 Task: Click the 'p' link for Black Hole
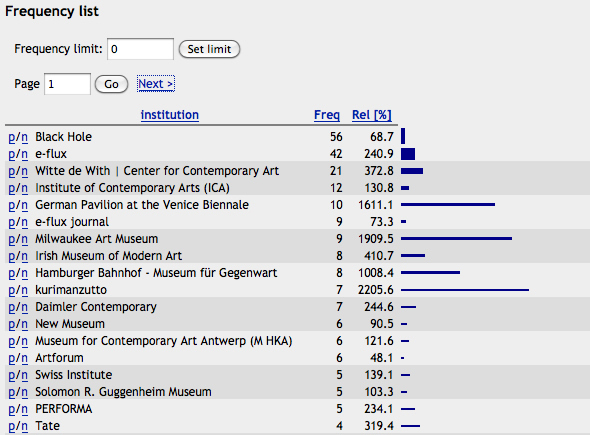click(12, 138)
